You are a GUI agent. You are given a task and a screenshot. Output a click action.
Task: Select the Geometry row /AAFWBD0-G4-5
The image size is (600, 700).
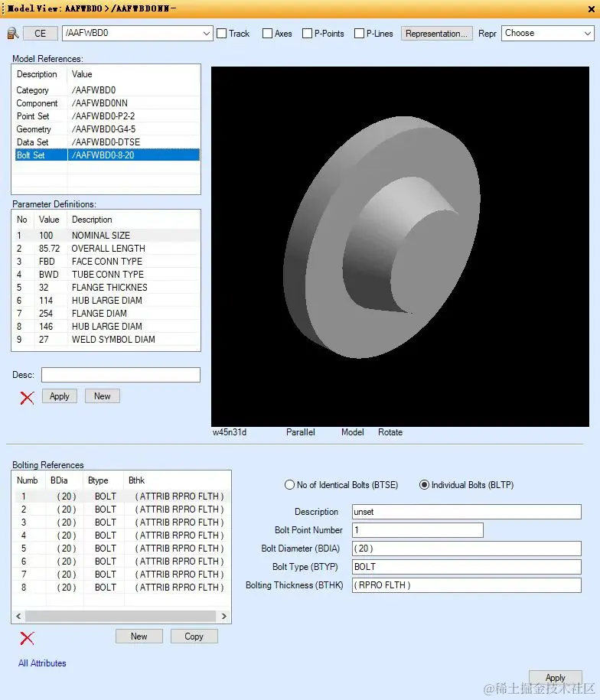(x=107, y=129)
